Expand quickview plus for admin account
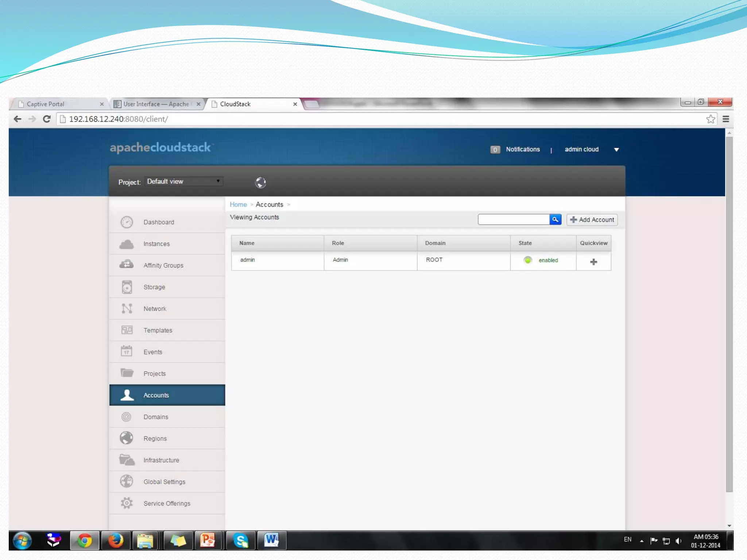This screenshot has width=747, height=560. point(593,262)
